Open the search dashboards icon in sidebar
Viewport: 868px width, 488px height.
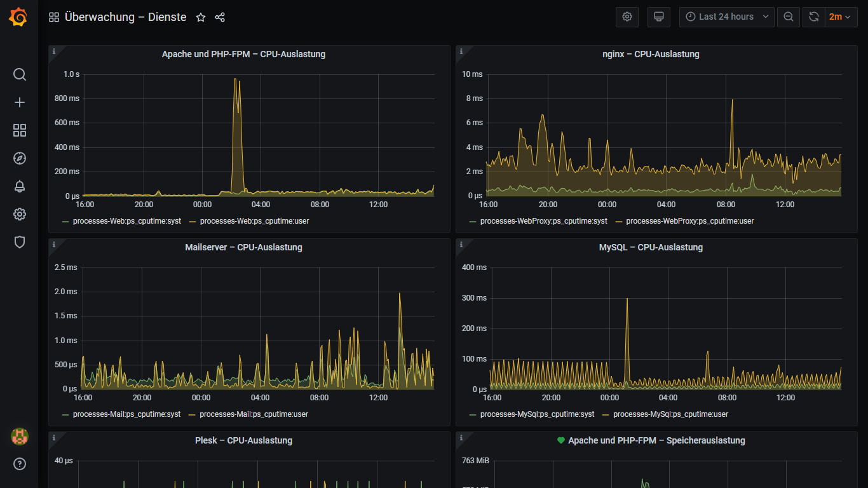pyautogui.click(x=20, y=74)
